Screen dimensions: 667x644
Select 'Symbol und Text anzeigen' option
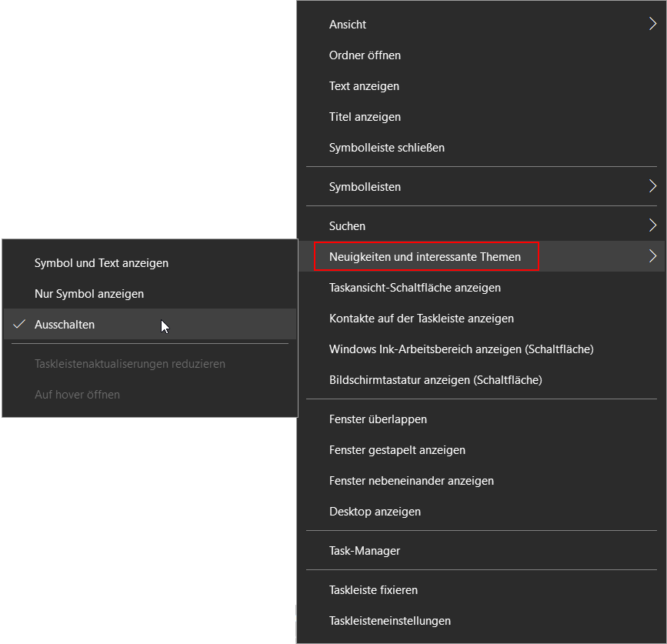pos(102,263)
